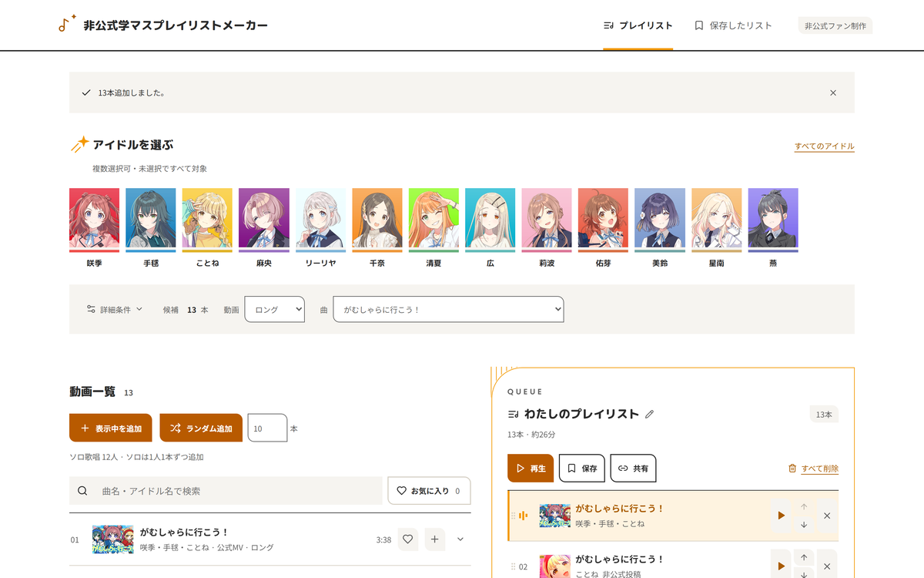
Task: Move first queue item up
Action: 804,507
